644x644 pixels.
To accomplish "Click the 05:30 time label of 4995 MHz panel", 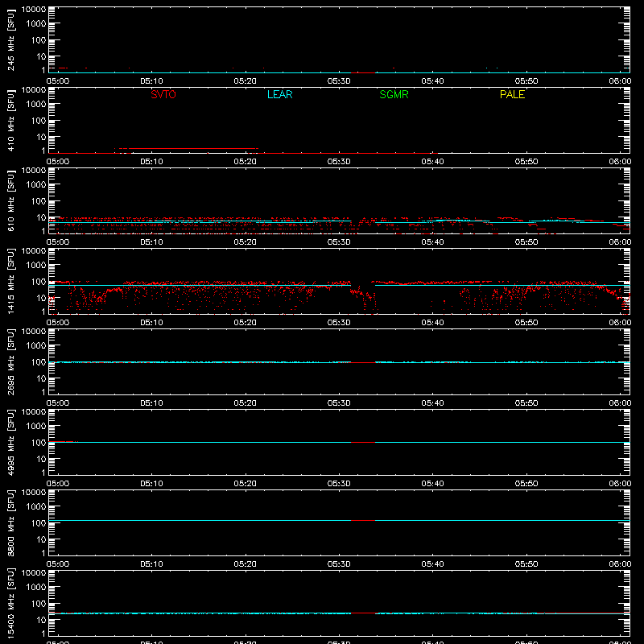I will 339,484.
